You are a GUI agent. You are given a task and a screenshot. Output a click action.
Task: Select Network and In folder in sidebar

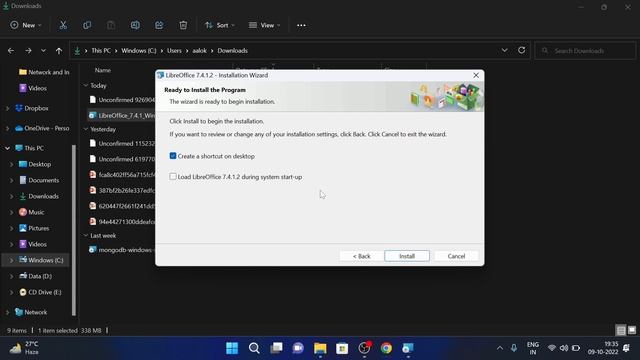44,72
